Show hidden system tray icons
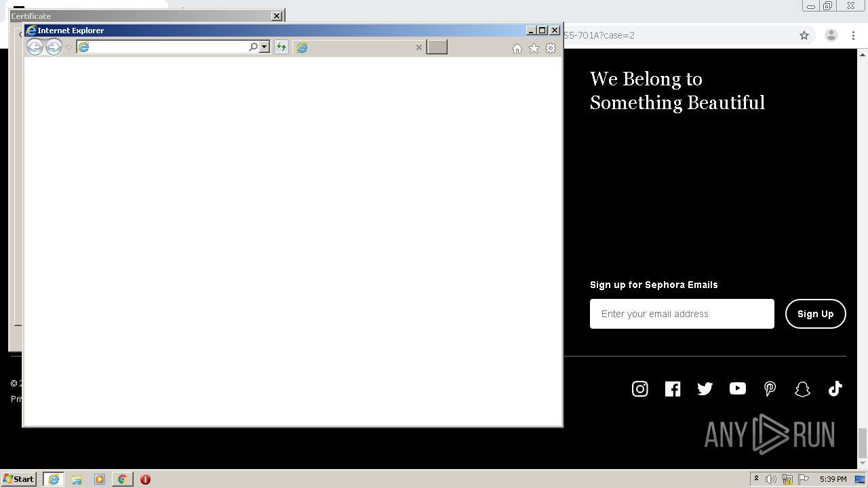 (x=757, y=479)
